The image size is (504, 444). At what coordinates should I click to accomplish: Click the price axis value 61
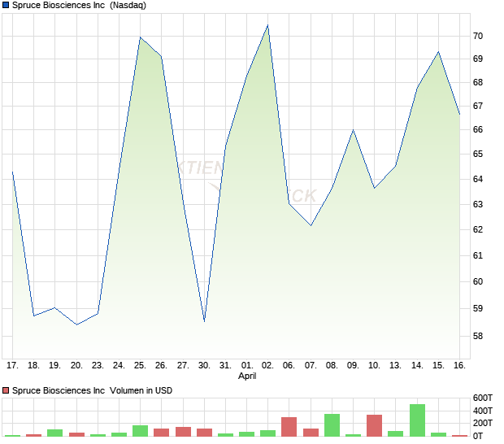(478, 255)
